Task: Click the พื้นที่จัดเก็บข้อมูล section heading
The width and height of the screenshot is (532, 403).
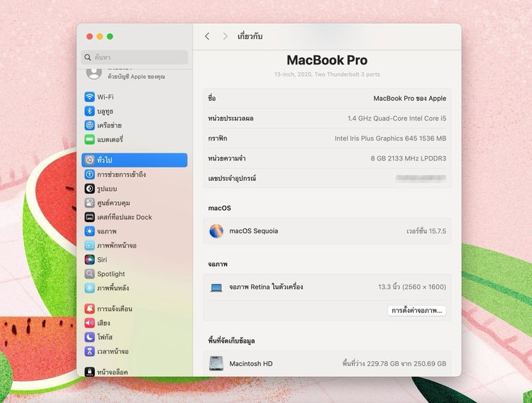Action: tap(231, 341)
